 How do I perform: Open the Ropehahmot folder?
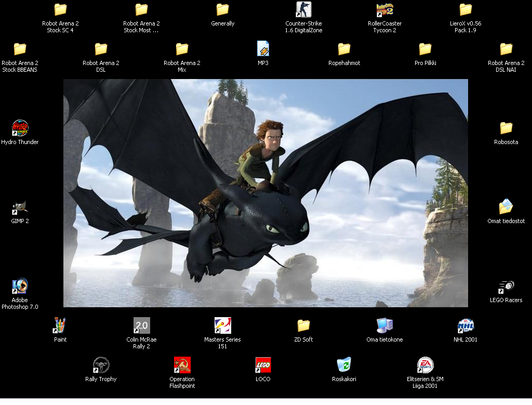(x=344, y=49)
